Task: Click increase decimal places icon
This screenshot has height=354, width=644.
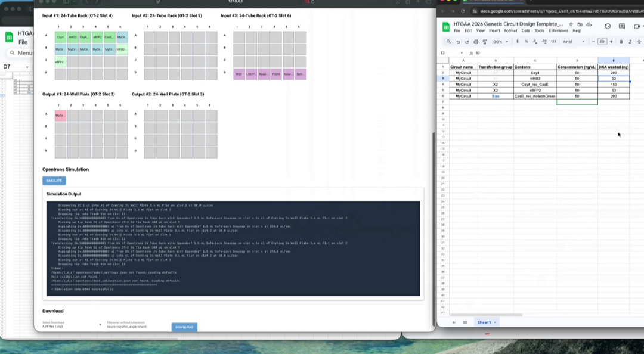Action: point(544,42)
